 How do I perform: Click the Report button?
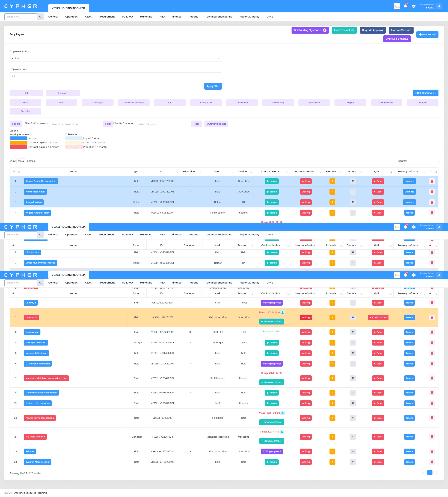pyautogui.click(x=16, y=124)
